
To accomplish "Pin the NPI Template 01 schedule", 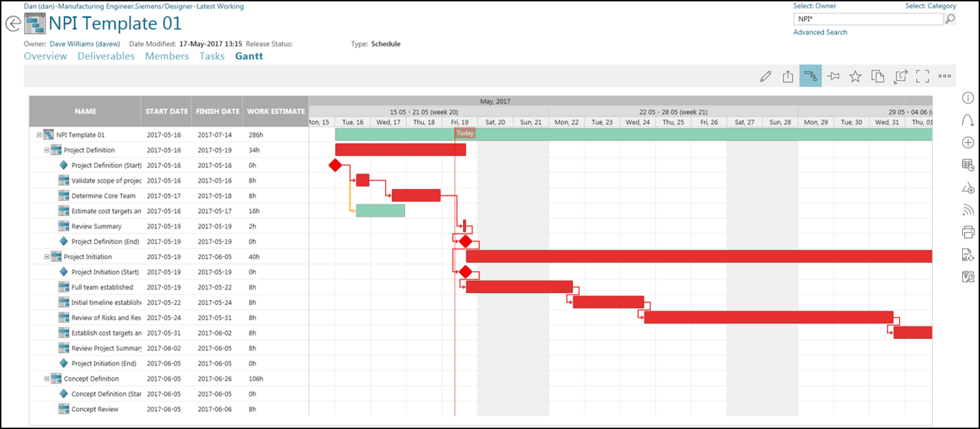I will [x=833, y=77].
